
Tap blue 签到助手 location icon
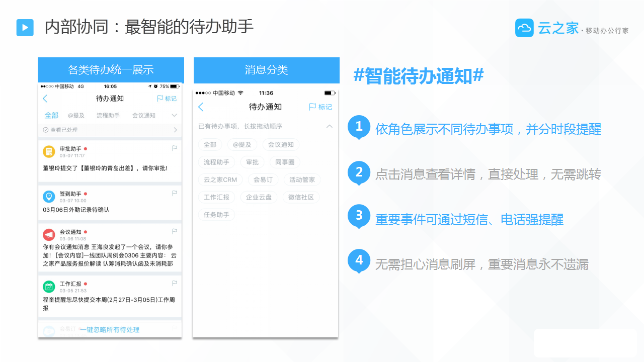click(49, 196)
